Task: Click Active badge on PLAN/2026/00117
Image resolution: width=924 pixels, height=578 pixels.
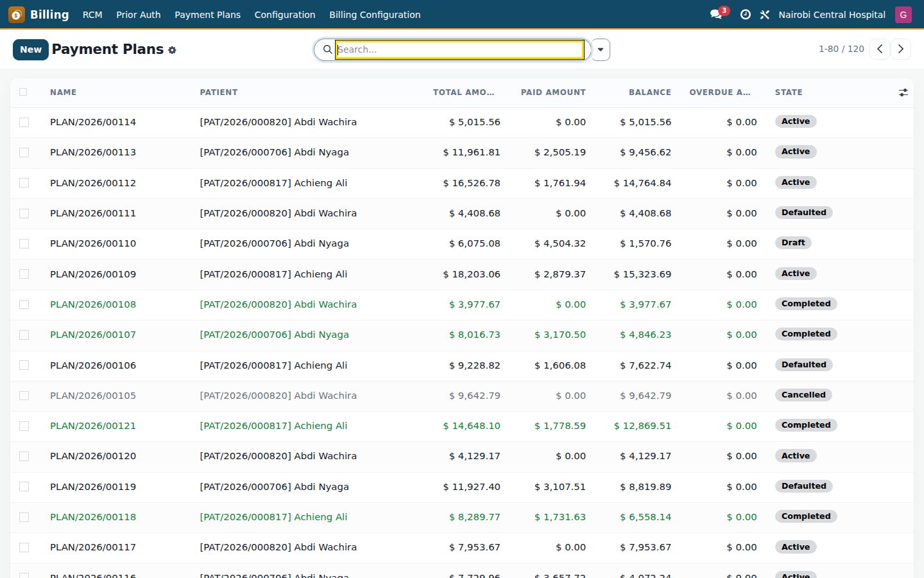Action: [796, 547]
